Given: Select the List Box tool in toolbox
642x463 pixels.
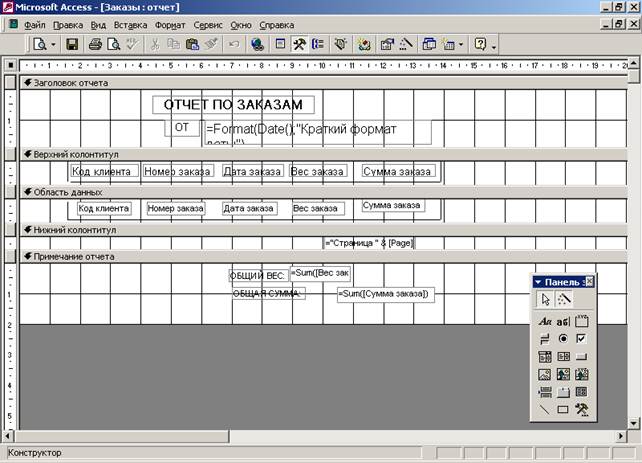Looking at the screenshot, I should 563,357.
